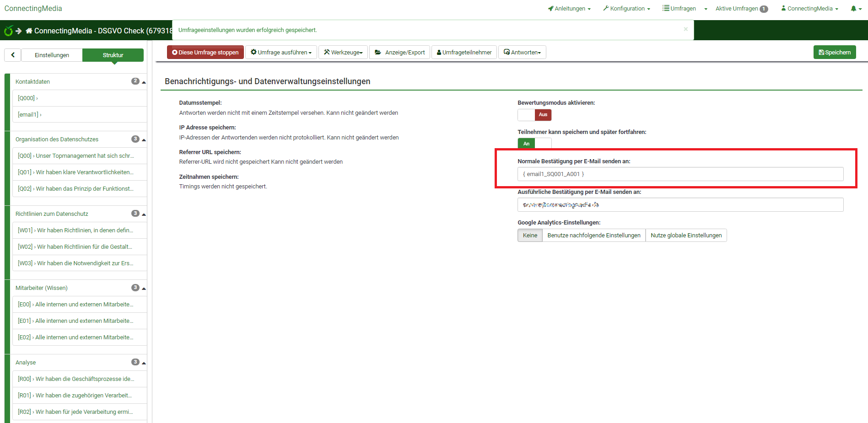This screenshot has height=423, width=868.
Task: Click the normal confirmation email field
Action: point(680,174)
